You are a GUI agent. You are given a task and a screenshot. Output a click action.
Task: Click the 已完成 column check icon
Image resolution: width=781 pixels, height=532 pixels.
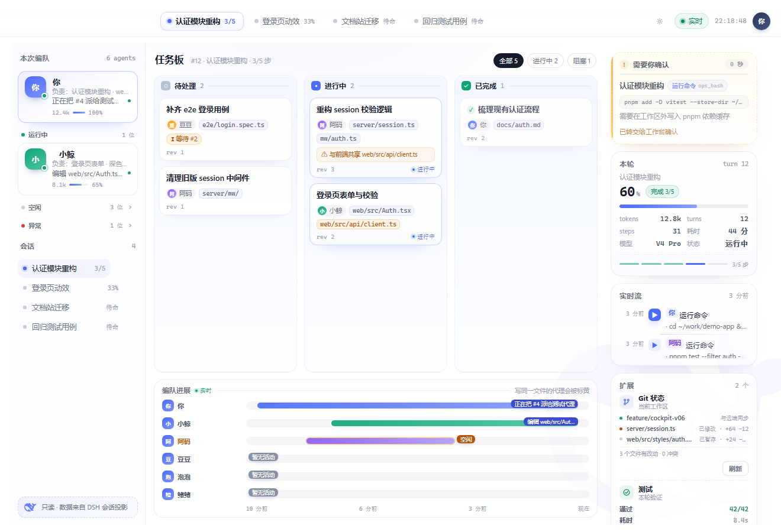466,86
